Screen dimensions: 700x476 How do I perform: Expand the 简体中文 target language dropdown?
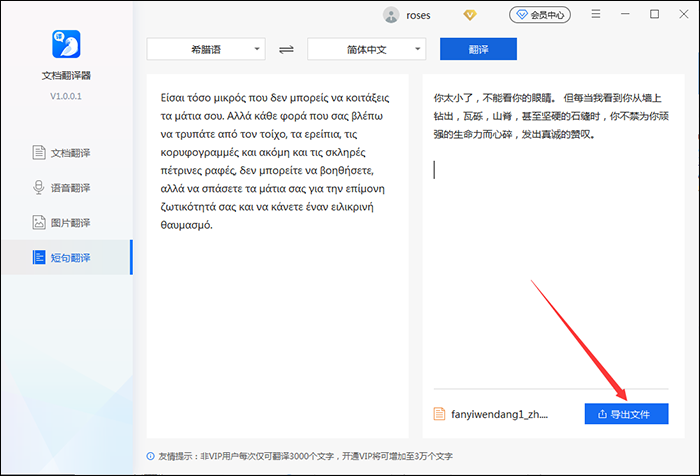click(367, 49)
